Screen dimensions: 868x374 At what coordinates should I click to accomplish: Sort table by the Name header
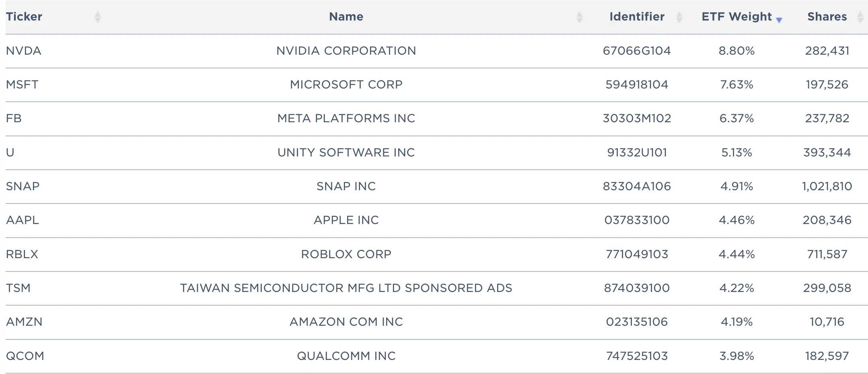tap(346, 16)
